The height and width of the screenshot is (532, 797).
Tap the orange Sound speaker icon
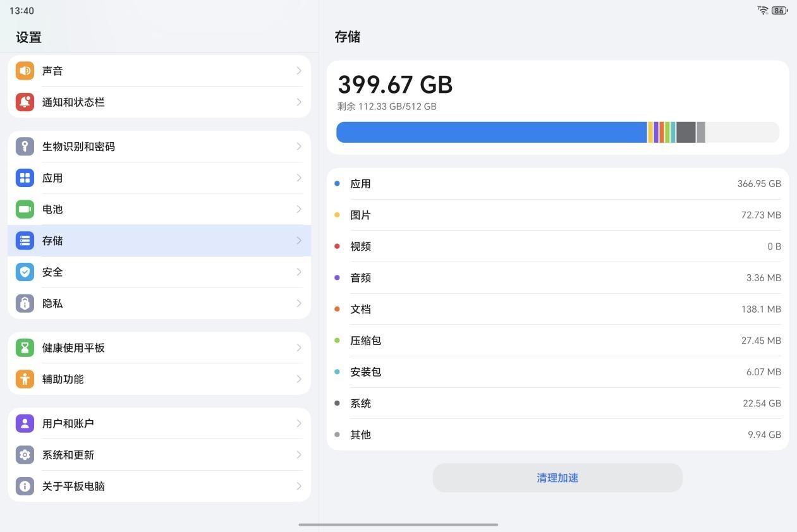point(25,71)
